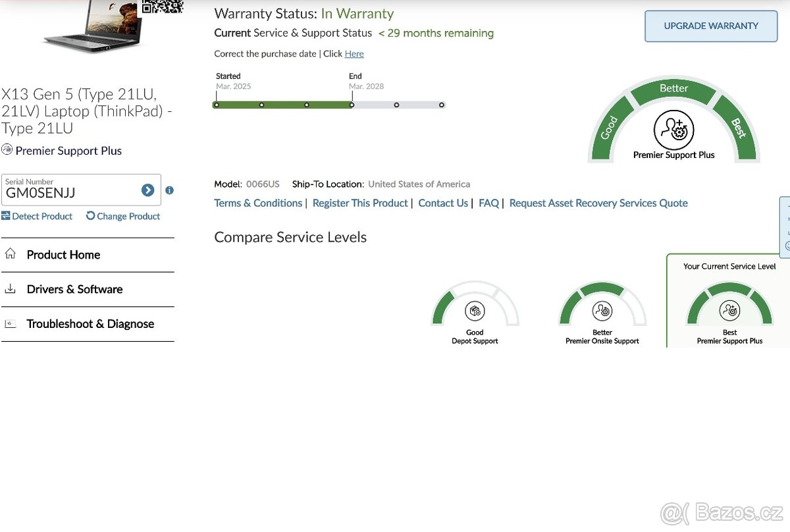790x532 pixels.
Task: Click Register This Product link
Action: (x=360, y=203)
